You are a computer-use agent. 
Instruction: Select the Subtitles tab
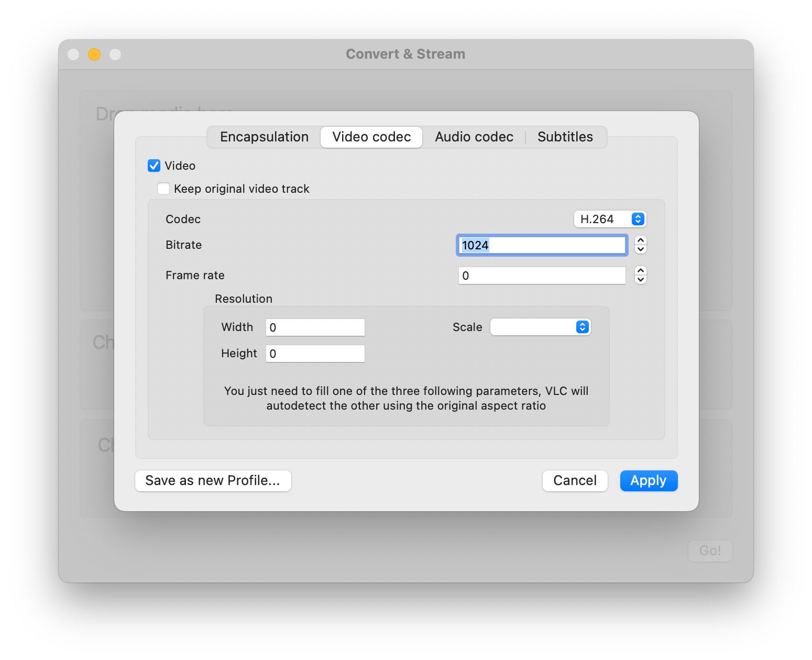tap(565, 137)
